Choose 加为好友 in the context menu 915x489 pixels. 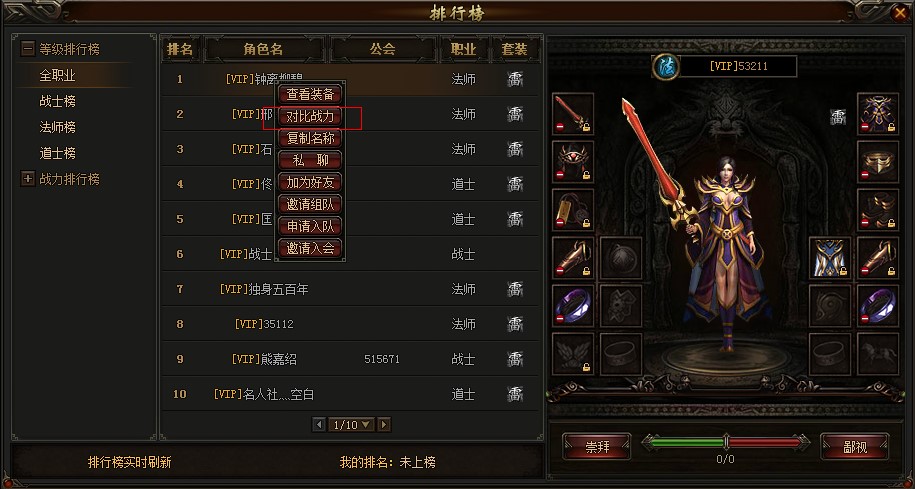click(x=310, y=182)
